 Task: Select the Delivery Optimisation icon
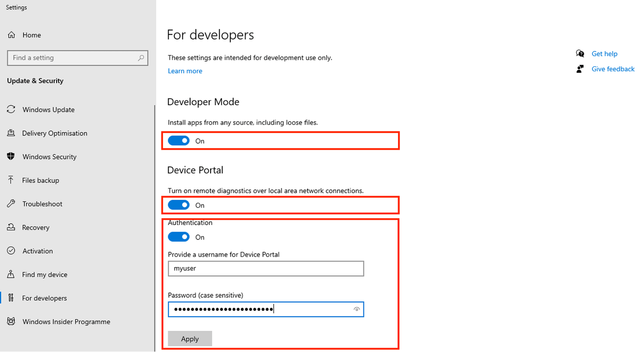coord(12,133)
